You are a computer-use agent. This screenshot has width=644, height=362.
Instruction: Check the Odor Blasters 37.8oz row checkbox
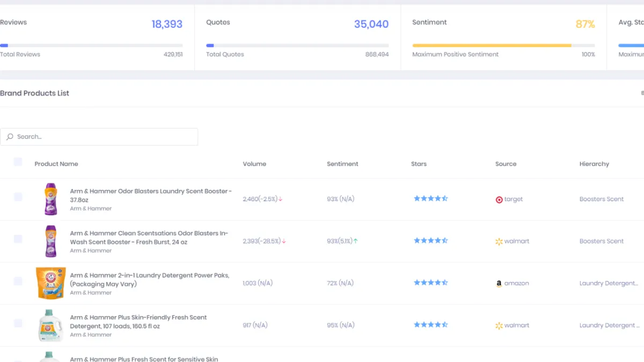tap(18, 197)
